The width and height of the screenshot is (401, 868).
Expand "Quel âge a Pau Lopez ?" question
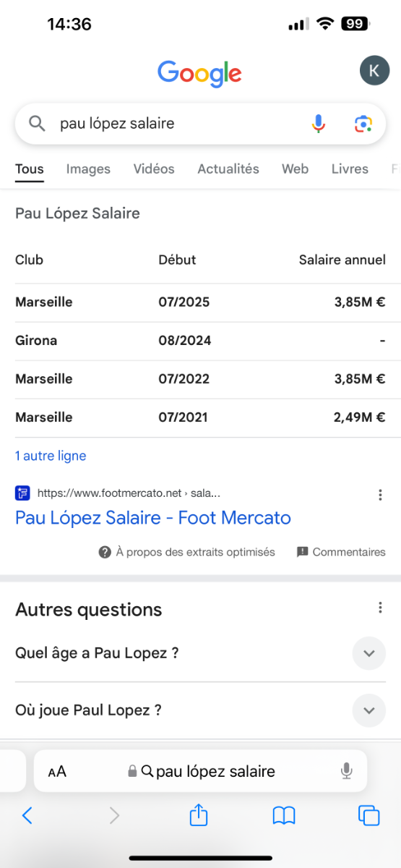click(201, 653)
